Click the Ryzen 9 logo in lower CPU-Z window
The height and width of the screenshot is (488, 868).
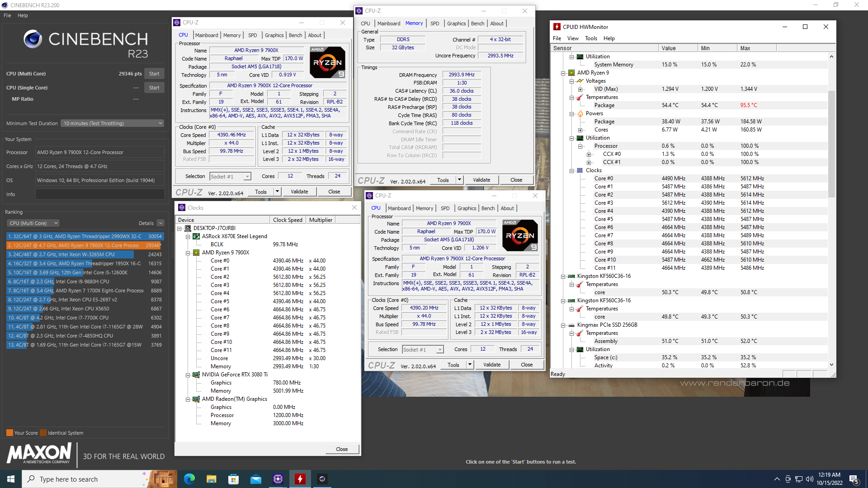coord(520,235)
